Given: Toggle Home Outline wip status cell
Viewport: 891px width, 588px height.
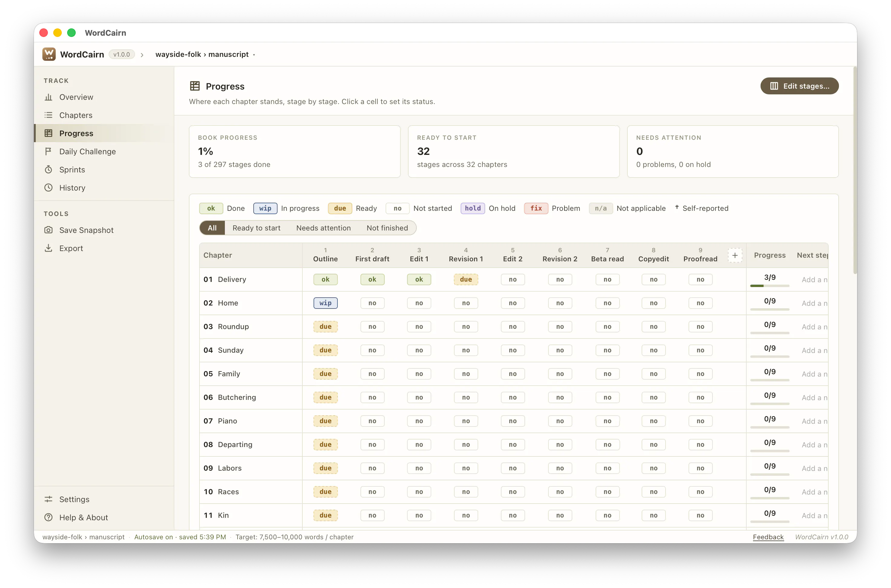Looking at the screenshot, I should tap(325, 303).
